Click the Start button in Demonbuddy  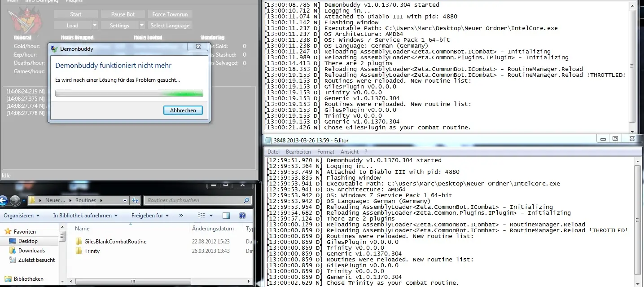76,14
